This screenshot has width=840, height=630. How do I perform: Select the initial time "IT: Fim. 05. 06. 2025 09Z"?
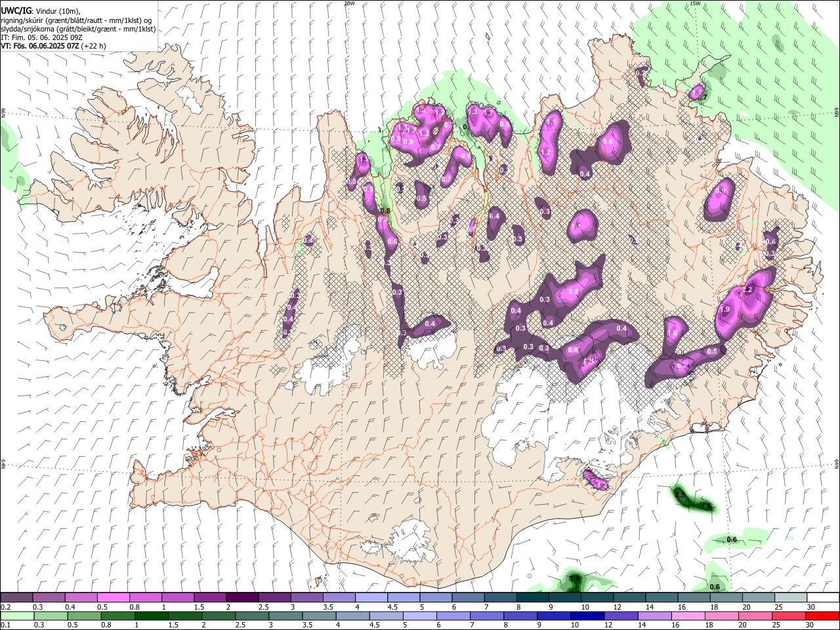tap(41, 37)
